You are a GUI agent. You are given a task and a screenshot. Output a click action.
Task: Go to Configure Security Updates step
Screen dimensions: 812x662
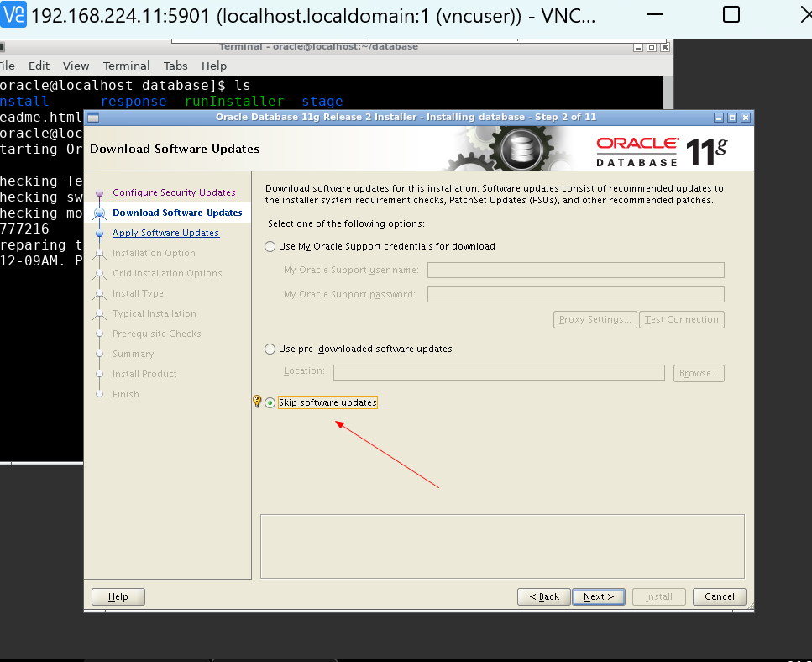pyautogui.click(x=174, y=192)
